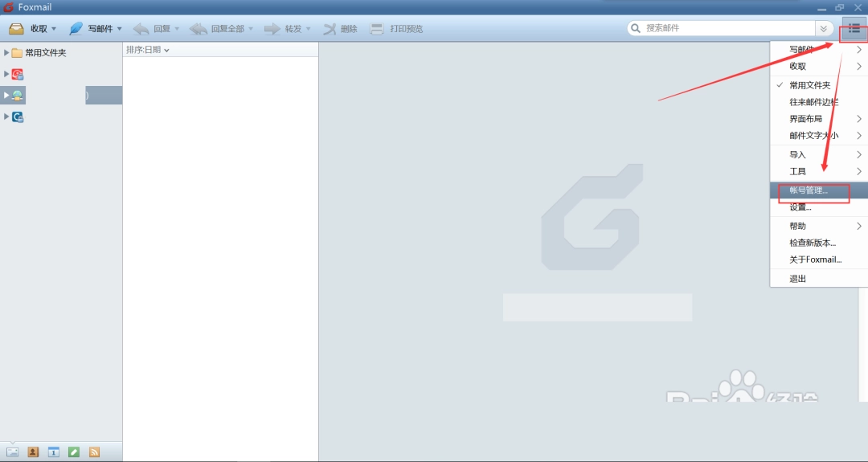Image resolution: width=868 pixels, height=462 pixels.
Task: Choose 关于Foxmail... menu item
Action: [819, 259]
